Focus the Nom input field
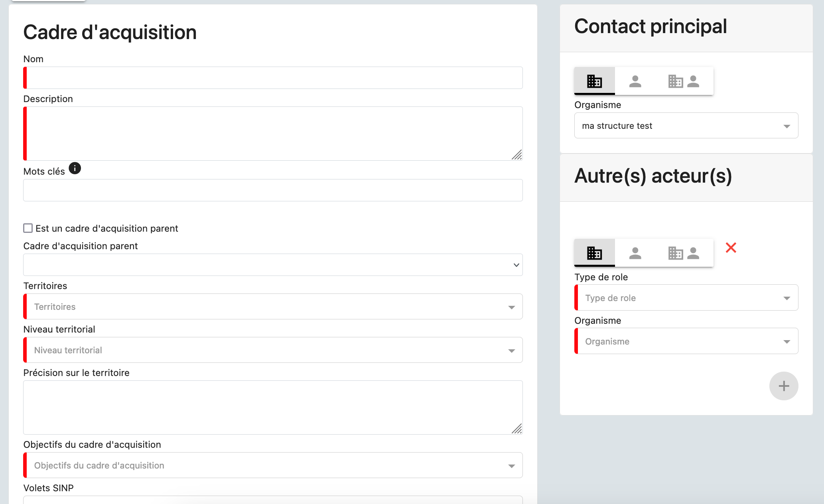824x504 pixels. tap(273, 78)
